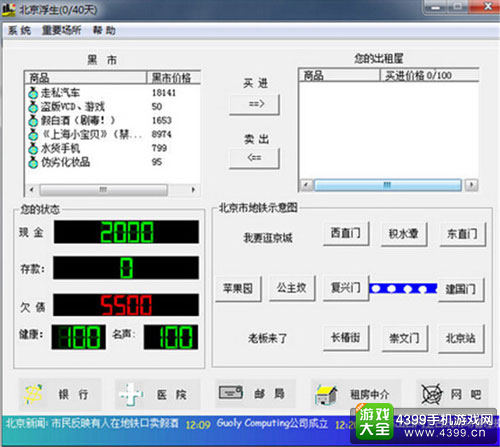The image size is (500, 447).
Task: Click 商品 header in black market list
Action: pos(86,78)
